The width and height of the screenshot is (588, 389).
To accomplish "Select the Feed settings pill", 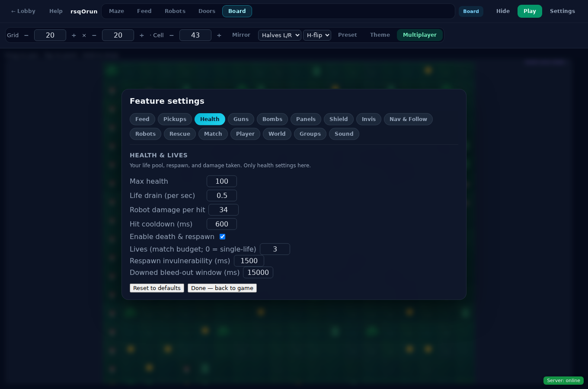I will (x=142, y=119).
